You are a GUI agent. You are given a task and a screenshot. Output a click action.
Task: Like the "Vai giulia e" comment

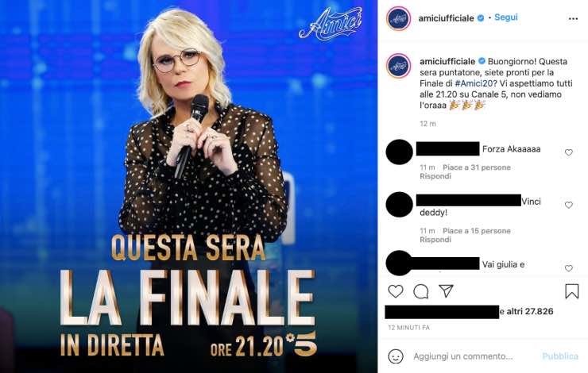click(568, 268)
